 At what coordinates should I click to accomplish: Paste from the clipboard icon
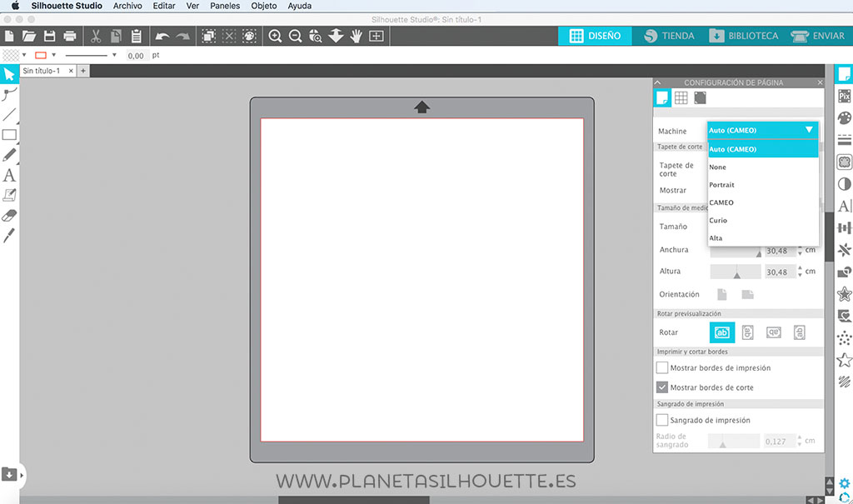(x=136, y=36)
